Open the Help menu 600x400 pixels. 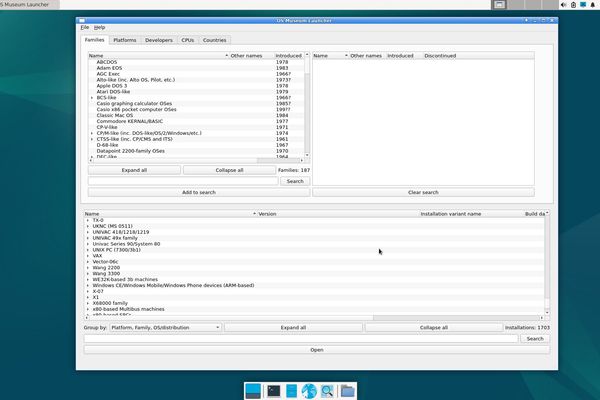tap(99, 28)
